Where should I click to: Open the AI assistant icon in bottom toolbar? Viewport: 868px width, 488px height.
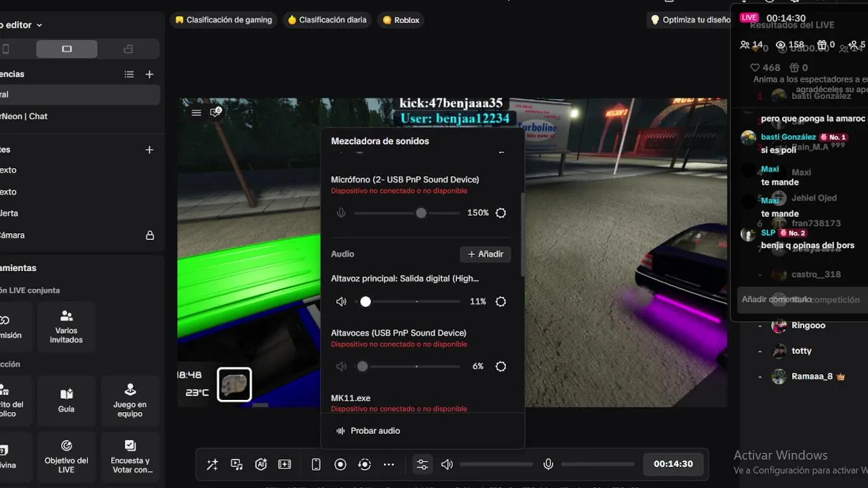point(261,464)
